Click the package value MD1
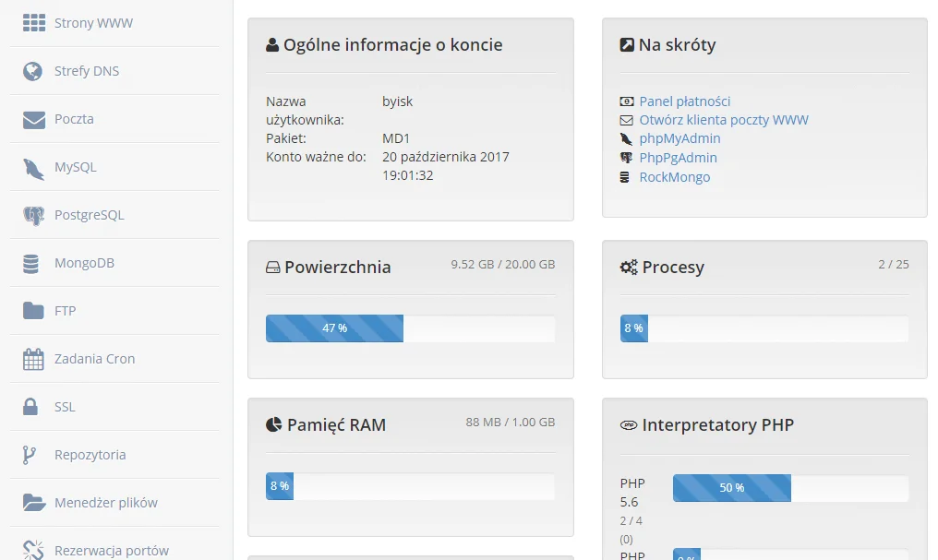938x560 pixels. (x=396, y=138)
